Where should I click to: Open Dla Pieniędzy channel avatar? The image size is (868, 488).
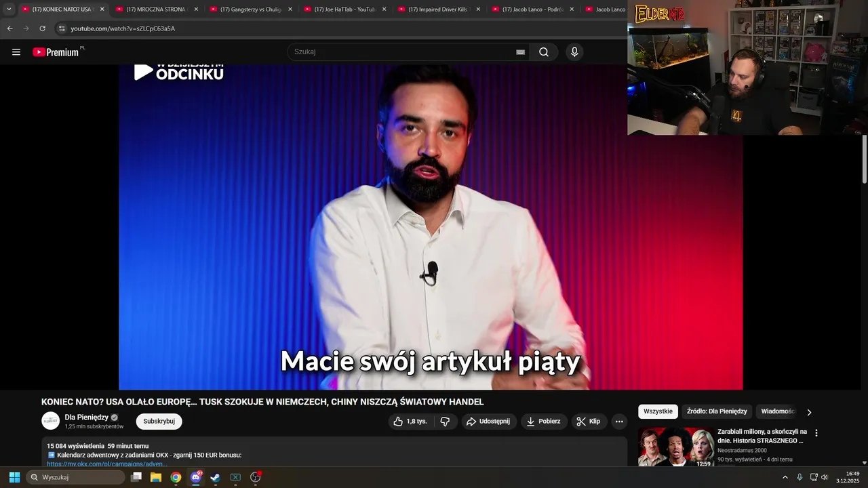(x=51, y=421)
